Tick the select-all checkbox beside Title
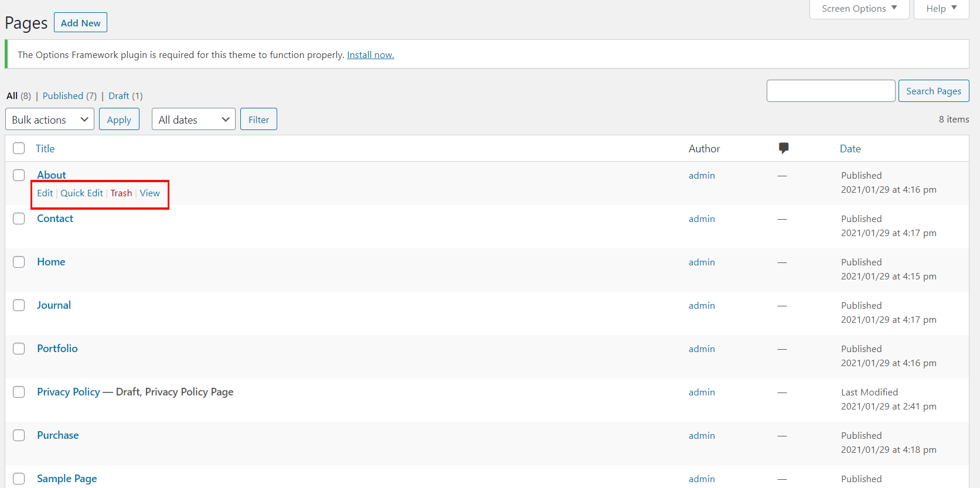Screen dimensions: 980x488 coord(19,148)
